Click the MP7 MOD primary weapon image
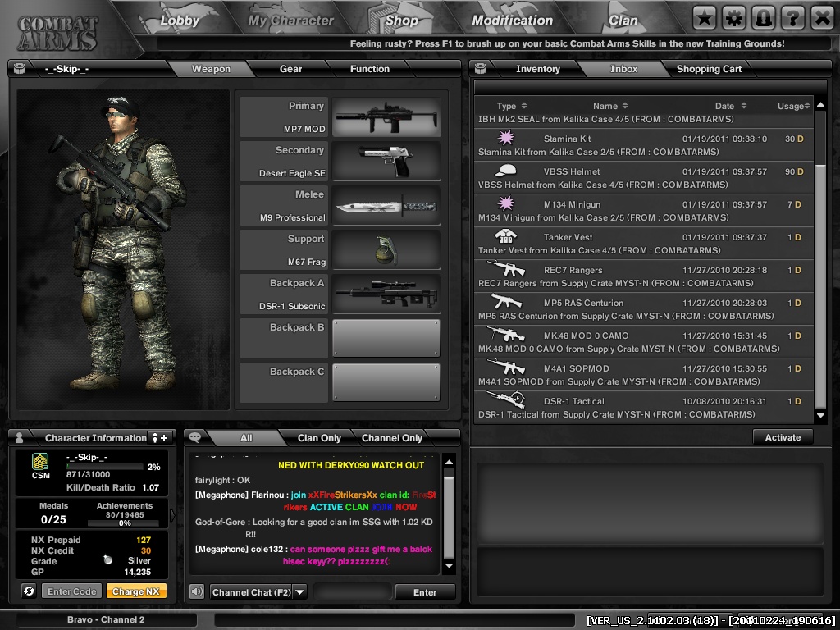This screenshot has height=630, width=840. click(x=386, y=116)
